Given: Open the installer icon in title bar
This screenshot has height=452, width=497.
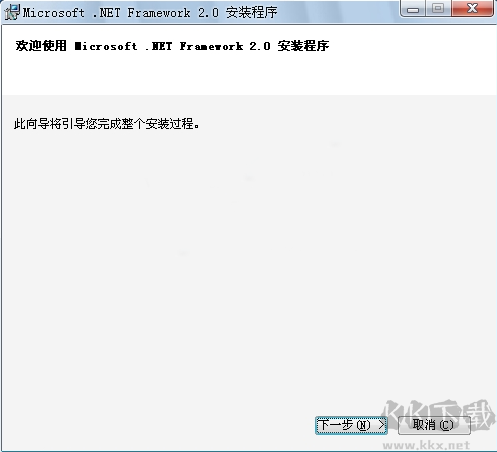Looking at the screenshot, I should 12,12.
